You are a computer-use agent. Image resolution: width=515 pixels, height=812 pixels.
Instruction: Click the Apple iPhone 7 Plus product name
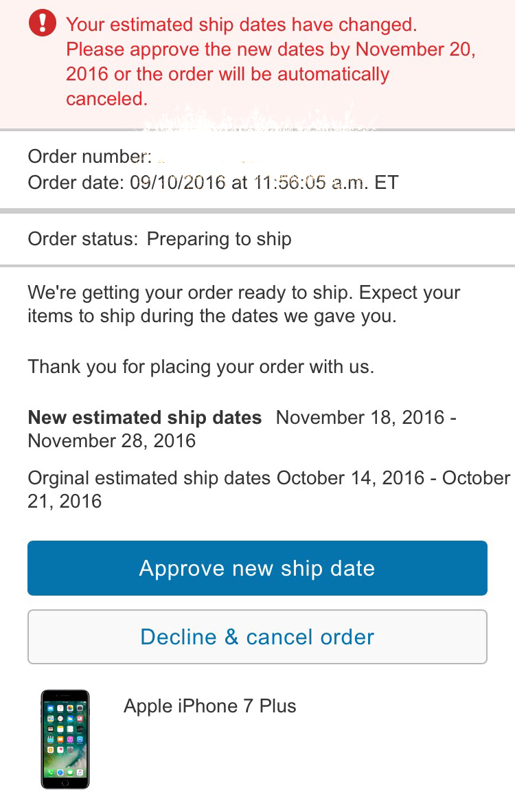pos(209,706)
